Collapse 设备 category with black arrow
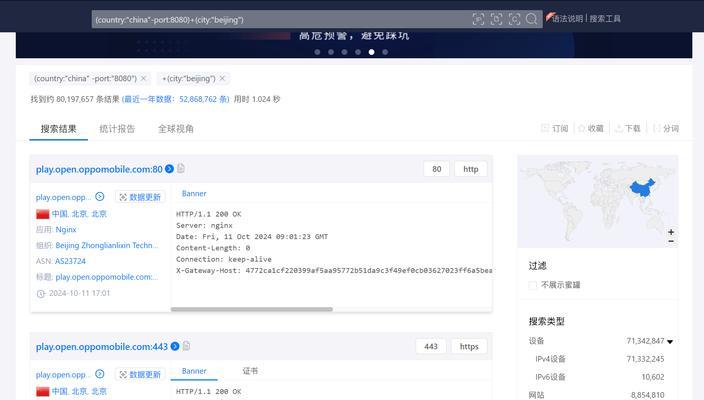The height and width of the screenshot is (400, 704). [x=670, y=342]
